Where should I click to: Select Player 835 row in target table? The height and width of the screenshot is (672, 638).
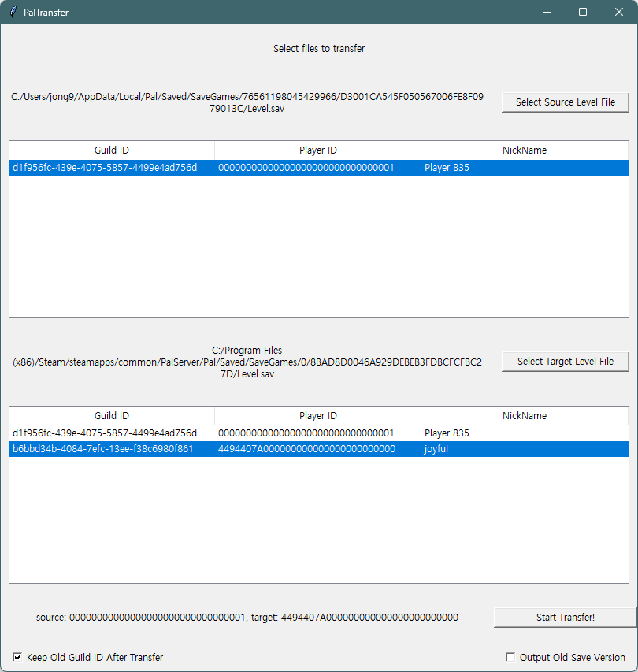pos(319,433)
